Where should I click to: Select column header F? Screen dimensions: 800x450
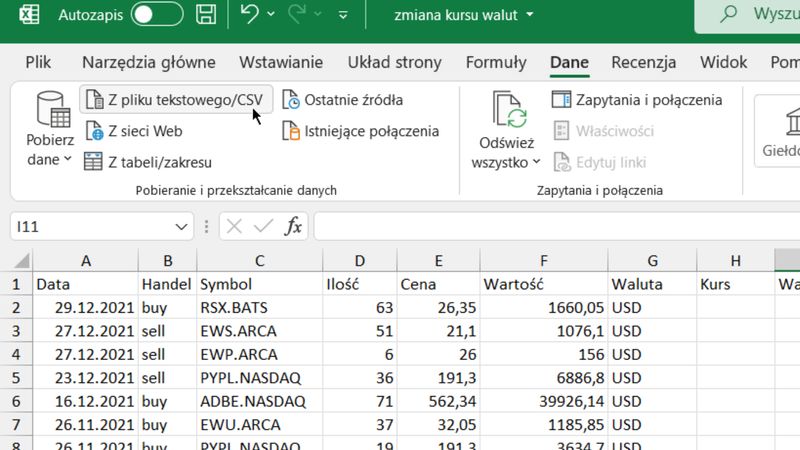tap(544, 261)
